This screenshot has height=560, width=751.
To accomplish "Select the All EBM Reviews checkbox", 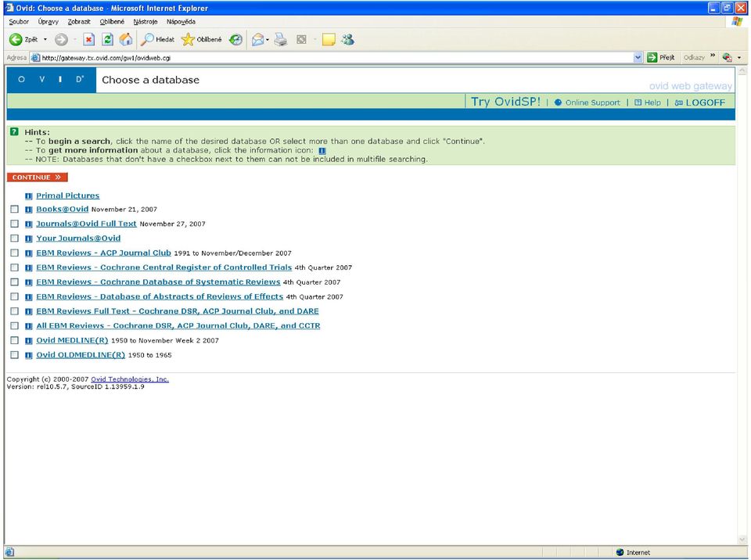I will tap(14, 325).
